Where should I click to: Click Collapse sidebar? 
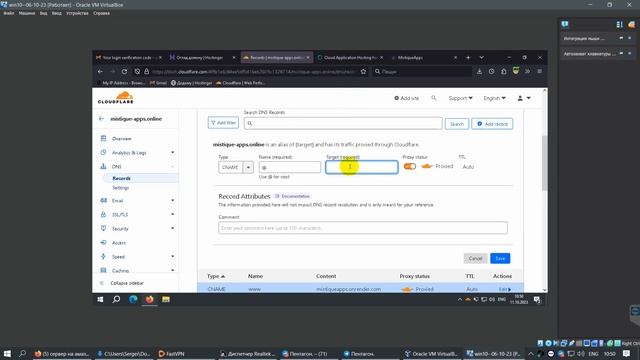point(127,283)
